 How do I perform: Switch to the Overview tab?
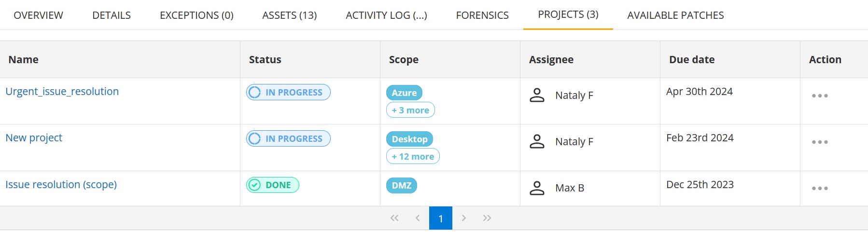[x=38, y=15]
